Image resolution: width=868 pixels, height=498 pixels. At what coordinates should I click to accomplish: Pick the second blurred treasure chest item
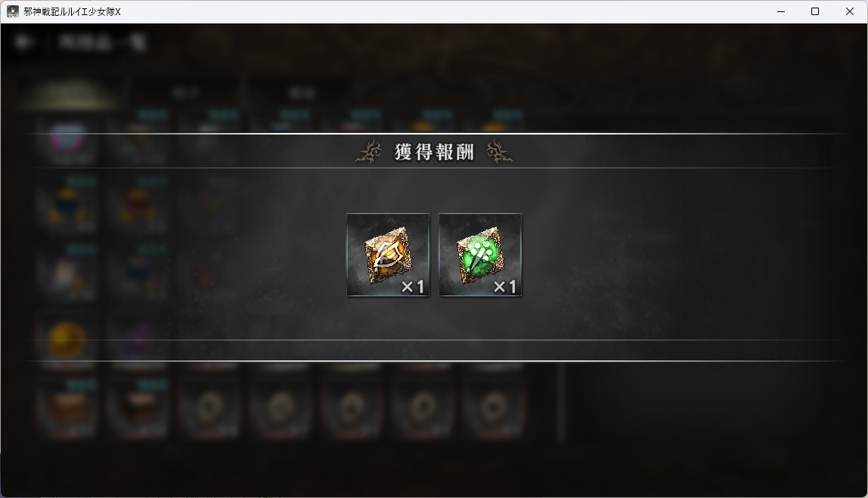coord(138,408)
